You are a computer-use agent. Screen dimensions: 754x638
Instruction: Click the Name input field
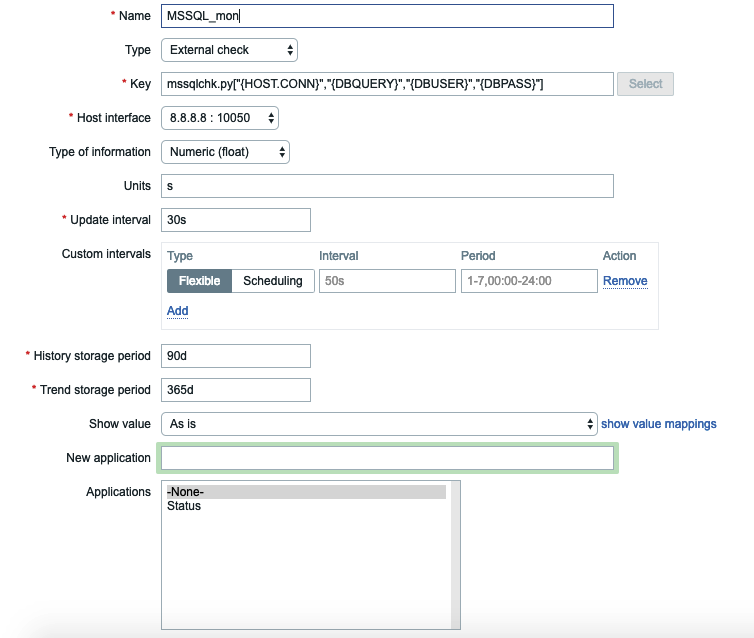[386, 16]
